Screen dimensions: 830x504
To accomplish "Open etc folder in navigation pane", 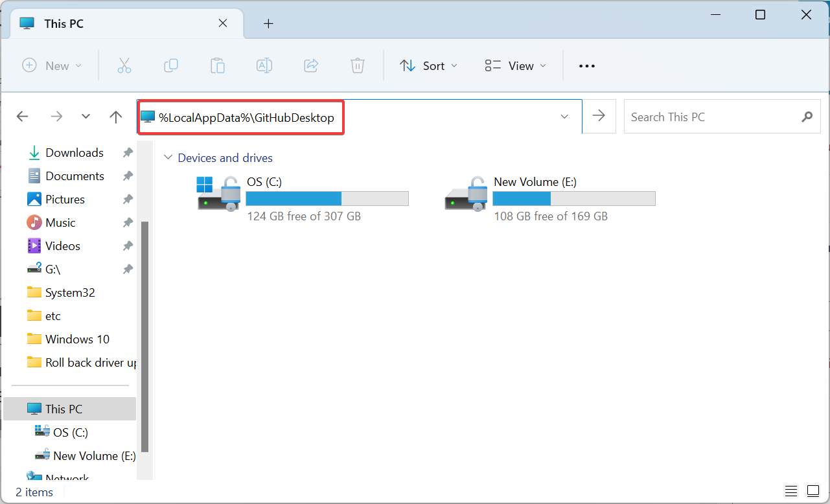I will coord(44,316).
